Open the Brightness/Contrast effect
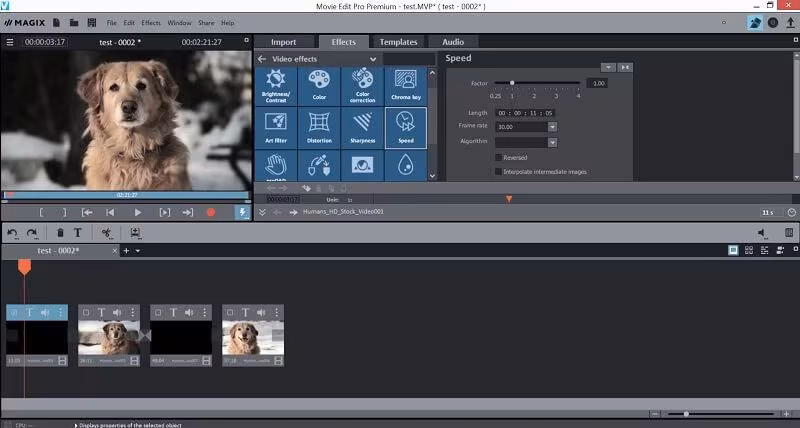 [x=276, y=86]
